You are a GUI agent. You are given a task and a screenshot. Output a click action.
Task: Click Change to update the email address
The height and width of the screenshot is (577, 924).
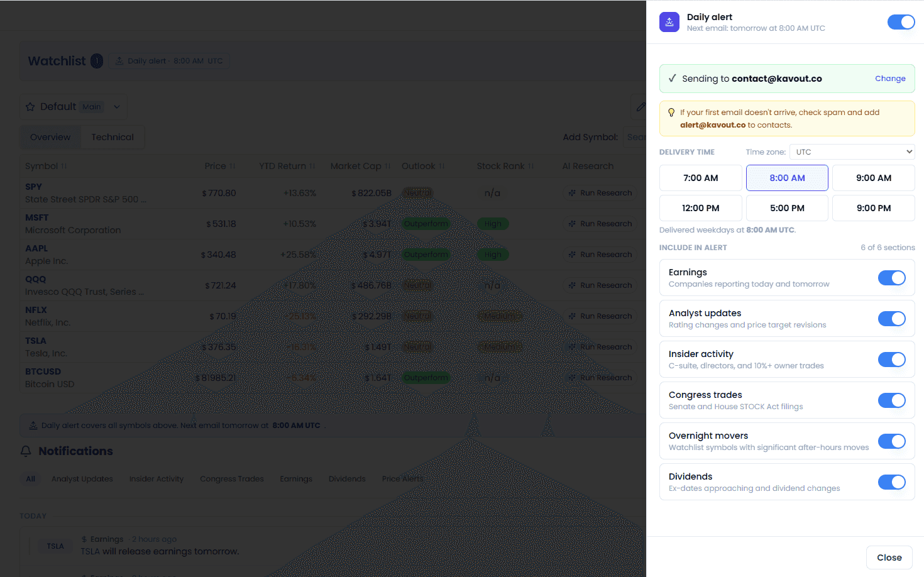890,79
